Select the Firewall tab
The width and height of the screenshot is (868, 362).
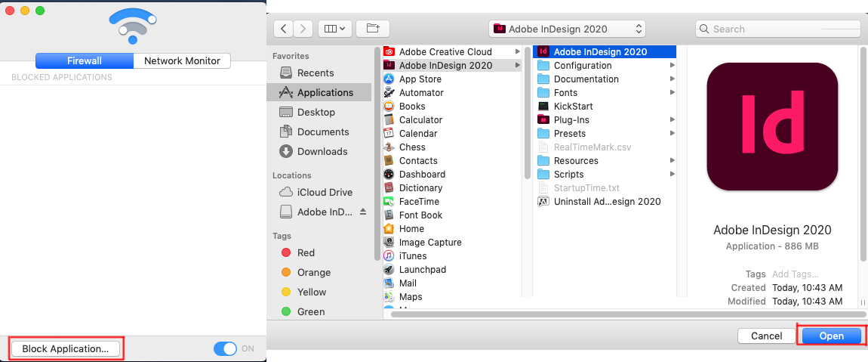click(84, 61)
